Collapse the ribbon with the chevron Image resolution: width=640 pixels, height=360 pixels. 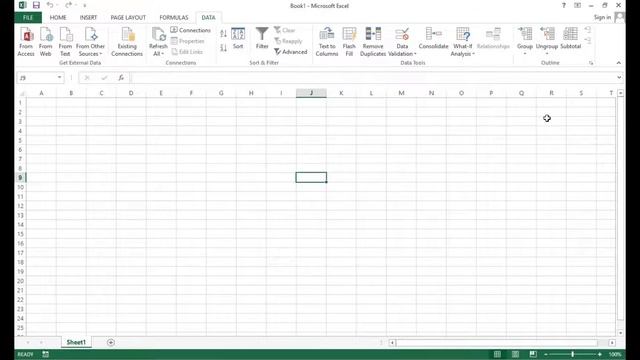pyautogui.click(x=618, y=63)
